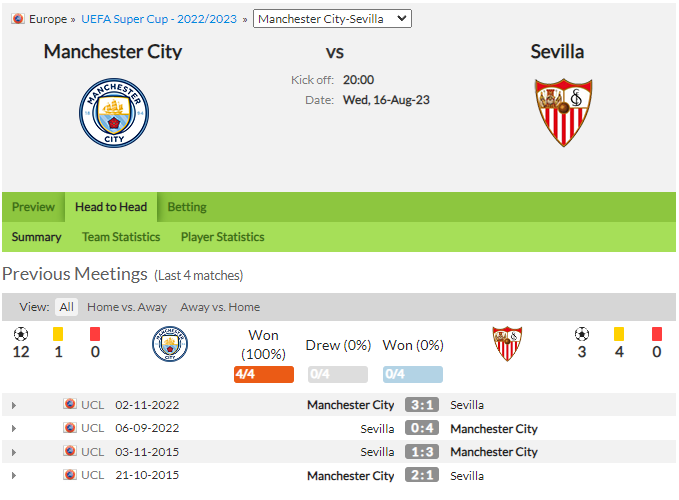The width and height of the screenshot is (679, 500).
Task: Open the Team Statistics sub-tab
Action: pyautogui.click(x=121, y=237)
